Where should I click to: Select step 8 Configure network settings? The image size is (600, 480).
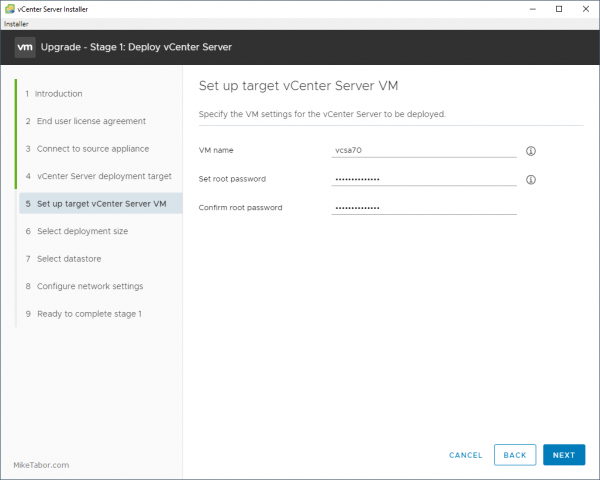click(84, 286)
